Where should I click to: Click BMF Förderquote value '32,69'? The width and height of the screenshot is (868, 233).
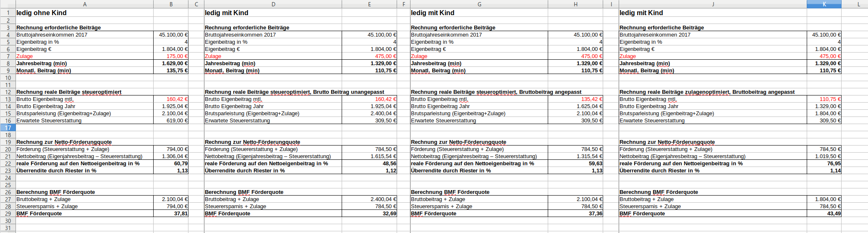click(x=390, y=214)
